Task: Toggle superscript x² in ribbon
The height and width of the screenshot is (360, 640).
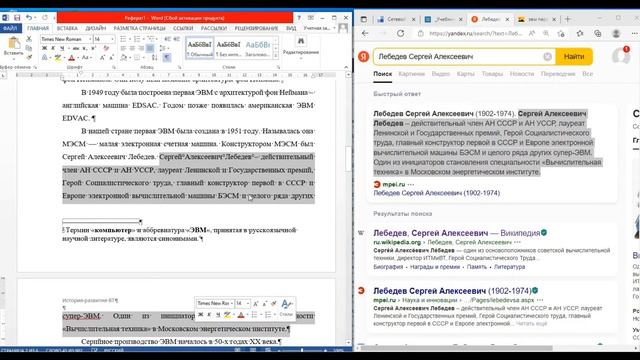Action: coord(93,48)
